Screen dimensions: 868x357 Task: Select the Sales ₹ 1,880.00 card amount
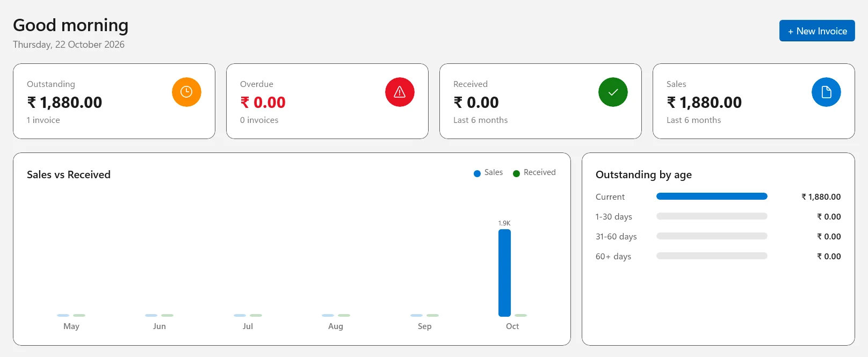pos(704,102)
